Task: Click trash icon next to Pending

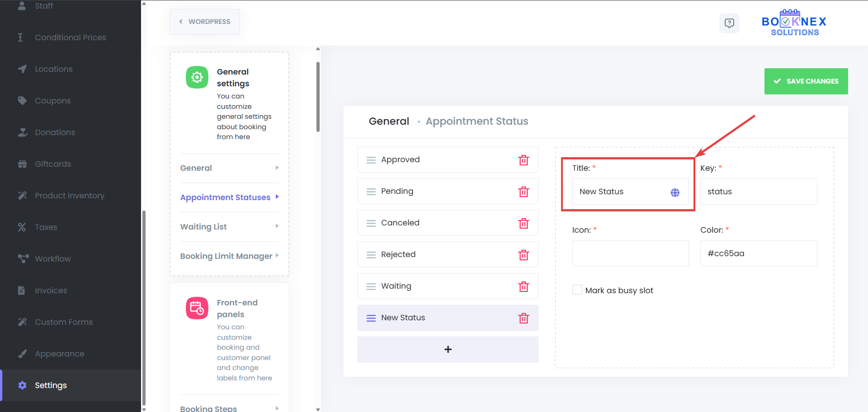Action: click(x=524, y=192)
